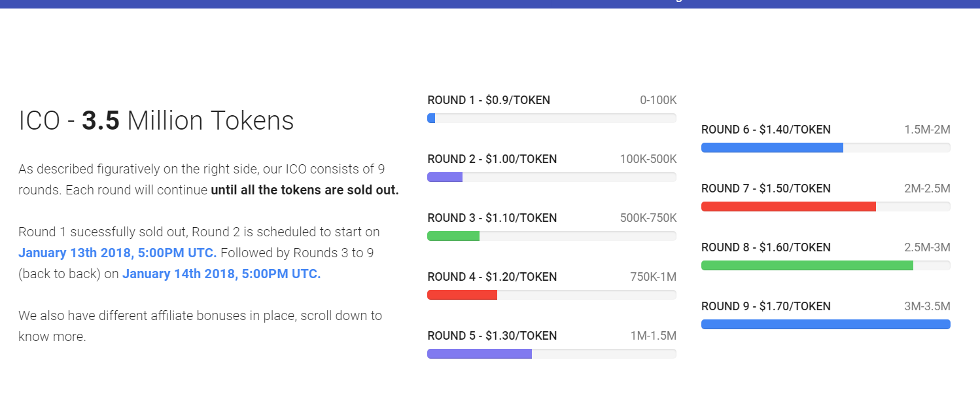Screen dimensions: 980x413
Task: Click the "ROUND 4 - $1.20/TOKEN" label
Action: (492, 277)
